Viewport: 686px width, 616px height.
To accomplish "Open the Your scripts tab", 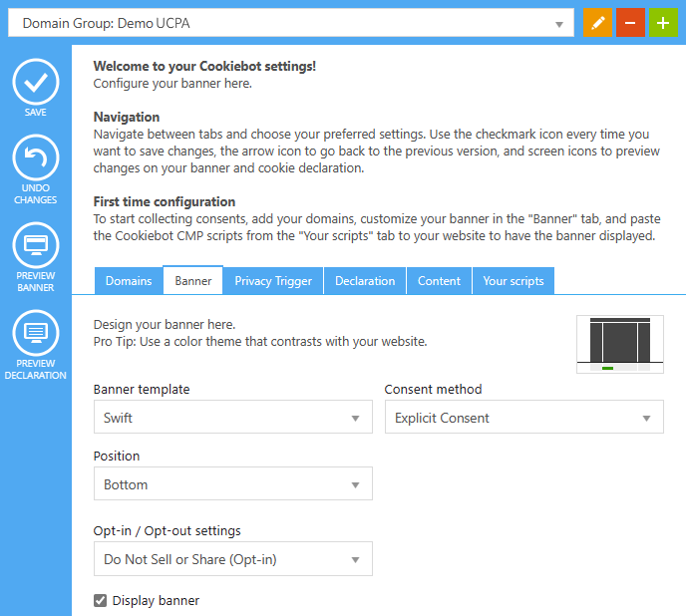I will [514, 281].
